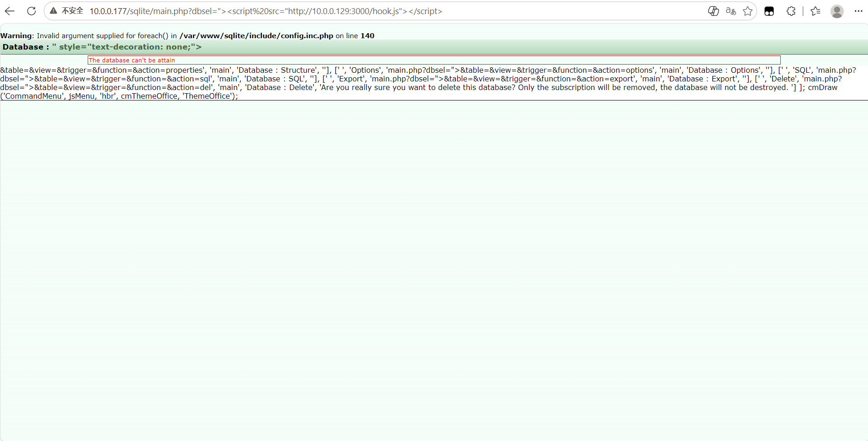Click the translate page icon
This screenshot has height=441, width=868.
731,11
